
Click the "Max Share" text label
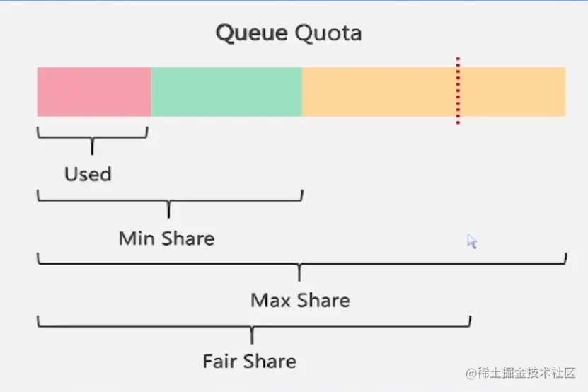point(300,300)
